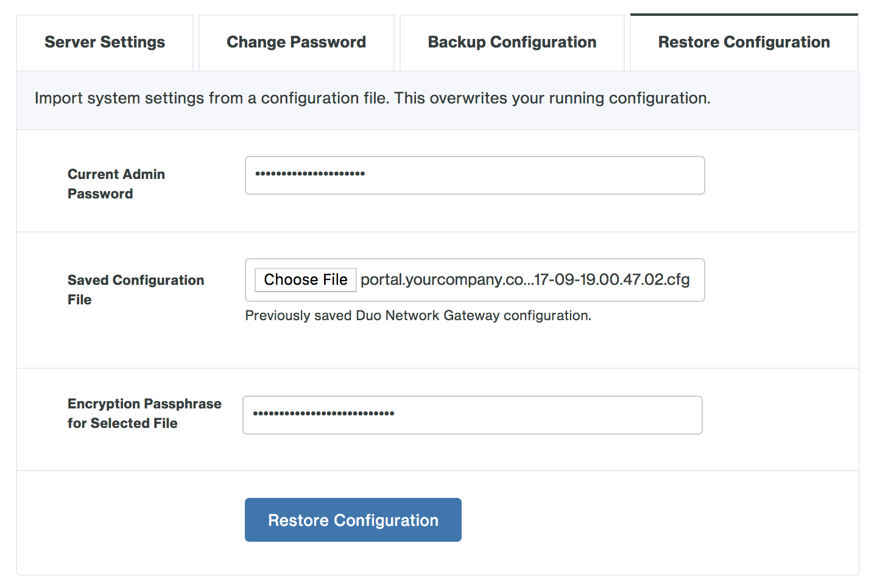This screenshot has width=877, height=588.
Task: Click the dotted passphrase value
Action: pyautogui.click(x=319, y=413)
